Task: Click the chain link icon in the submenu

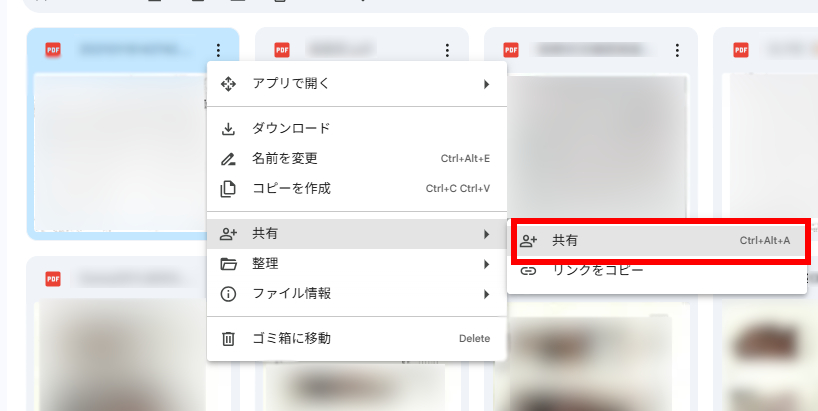Action: click(528, 271)
